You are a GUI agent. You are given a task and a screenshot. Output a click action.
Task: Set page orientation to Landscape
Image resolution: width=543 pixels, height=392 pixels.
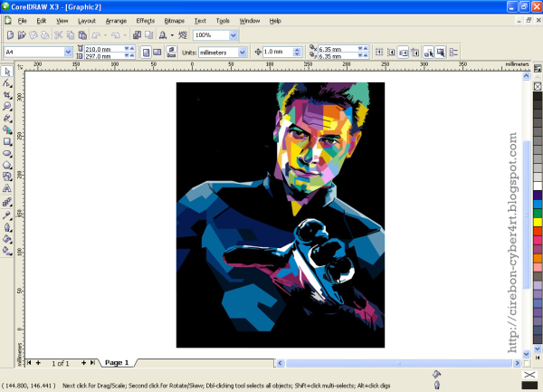tap(157, 53)
